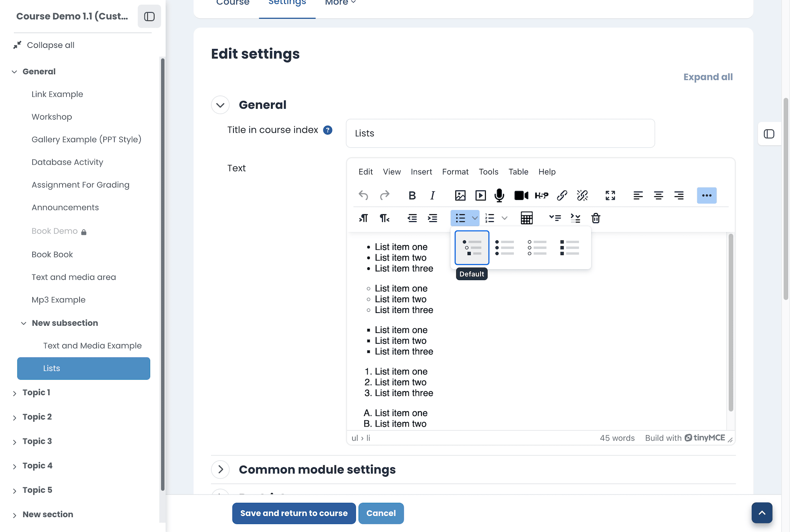Open the editor Tools menu
The height and width of the screenshot is (532, 790).
tap(489, 172)
